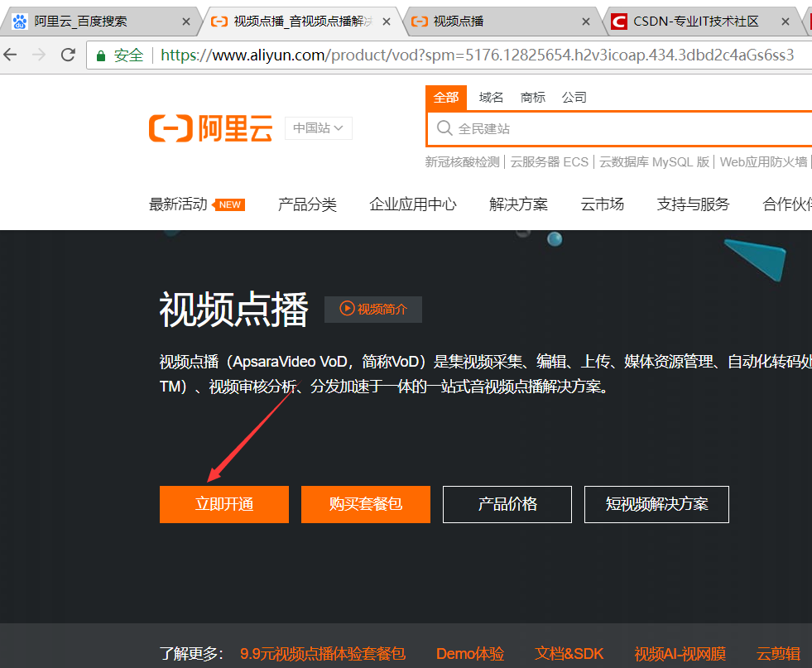Open the 云剪辑 link

(x=778, y=653)
